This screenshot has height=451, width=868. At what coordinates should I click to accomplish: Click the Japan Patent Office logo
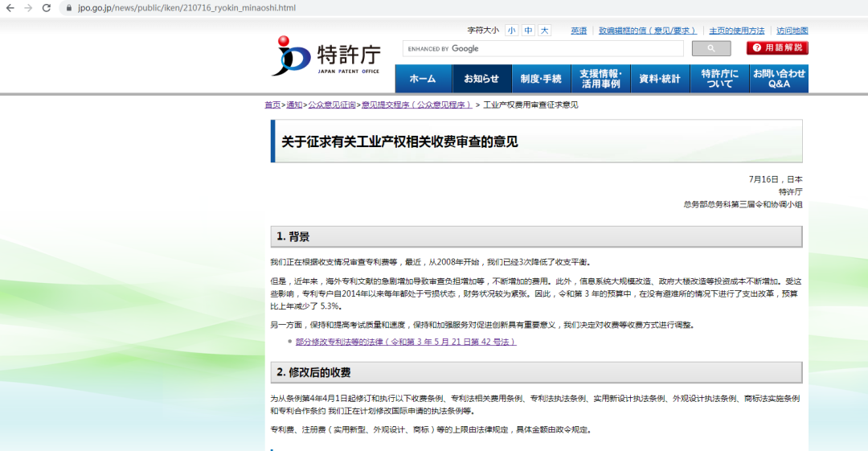point(325,56)
